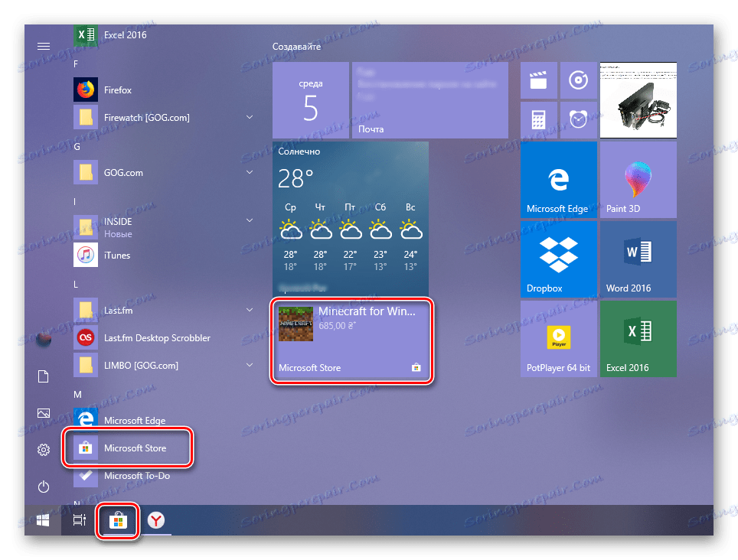
Task: Open Task View on the taskbar
Action: [80, 520]
